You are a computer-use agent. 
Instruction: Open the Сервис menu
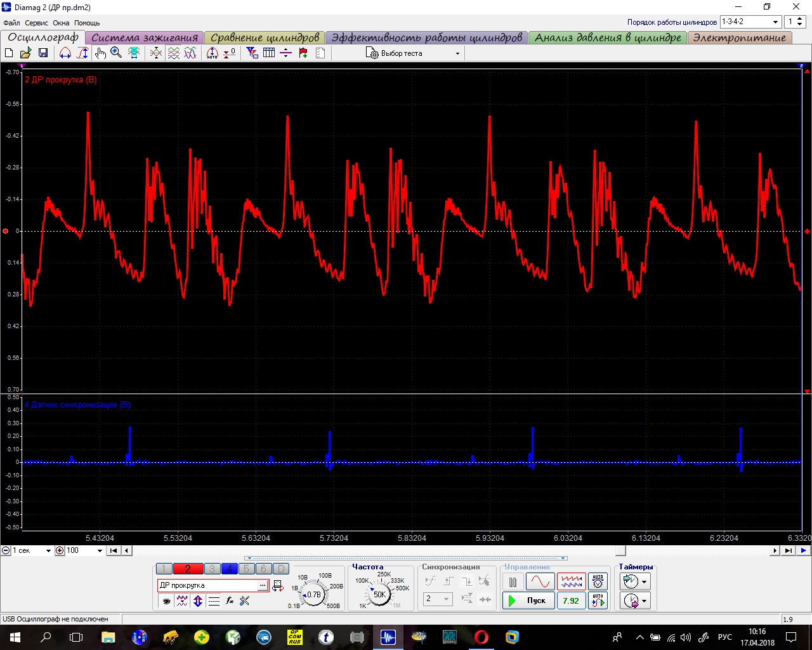pyautogui.click(x=37, y=23)
